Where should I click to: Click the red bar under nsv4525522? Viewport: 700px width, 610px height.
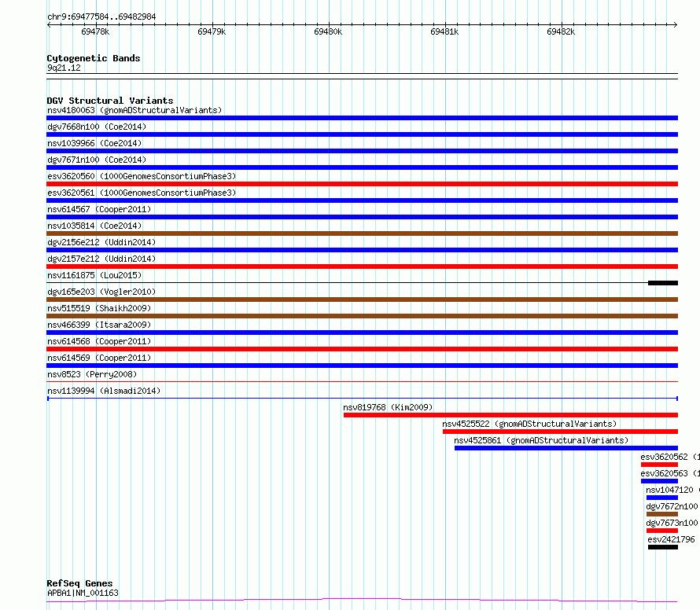point(560,432)
